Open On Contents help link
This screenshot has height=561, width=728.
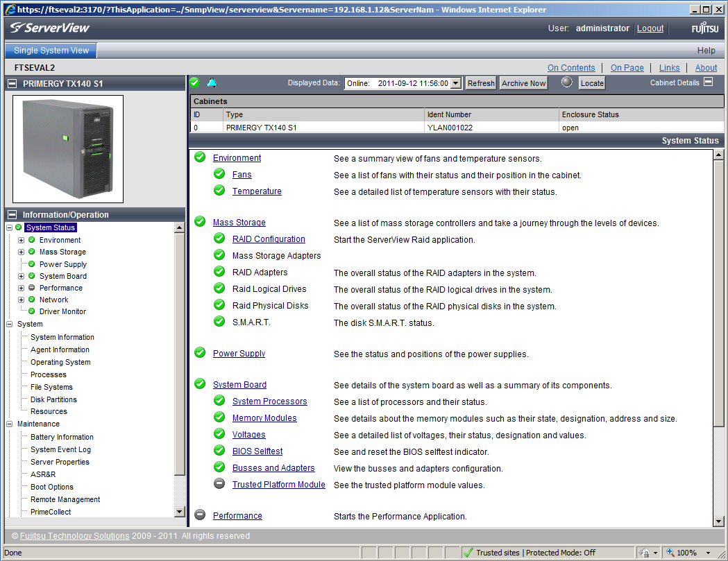571,68
